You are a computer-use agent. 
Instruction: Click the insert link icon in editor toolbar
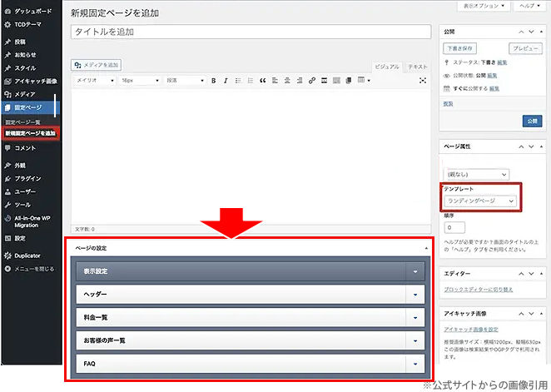312,81
